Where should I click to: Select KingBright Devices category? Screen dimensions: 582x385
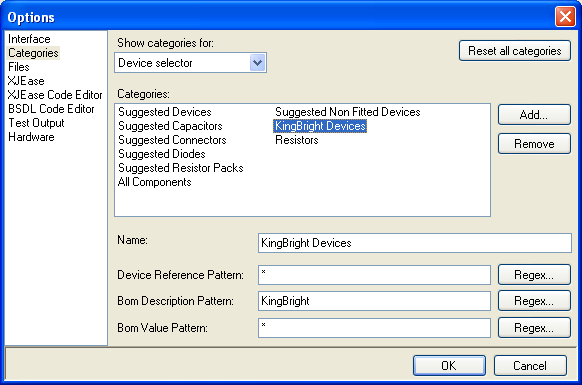tap(320, 126)
